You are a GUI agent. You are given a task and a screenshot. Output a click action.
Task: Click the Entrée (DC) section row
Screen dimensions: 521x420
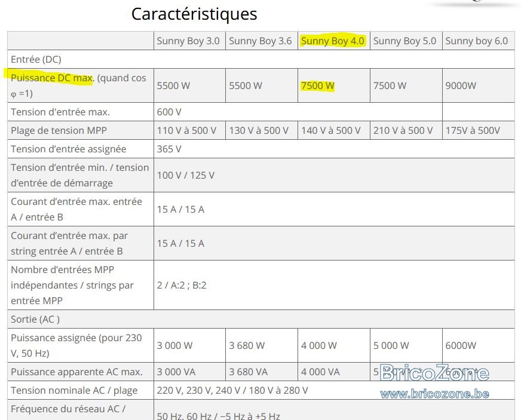click(261, 60)
